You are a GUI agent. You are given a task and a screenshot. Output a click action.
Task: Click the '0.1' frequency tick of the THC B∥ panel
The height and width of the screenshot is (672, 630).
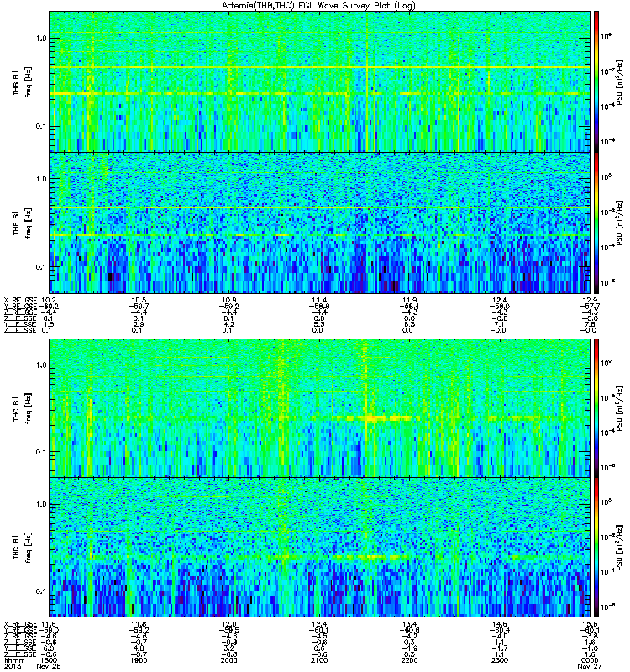41,591
